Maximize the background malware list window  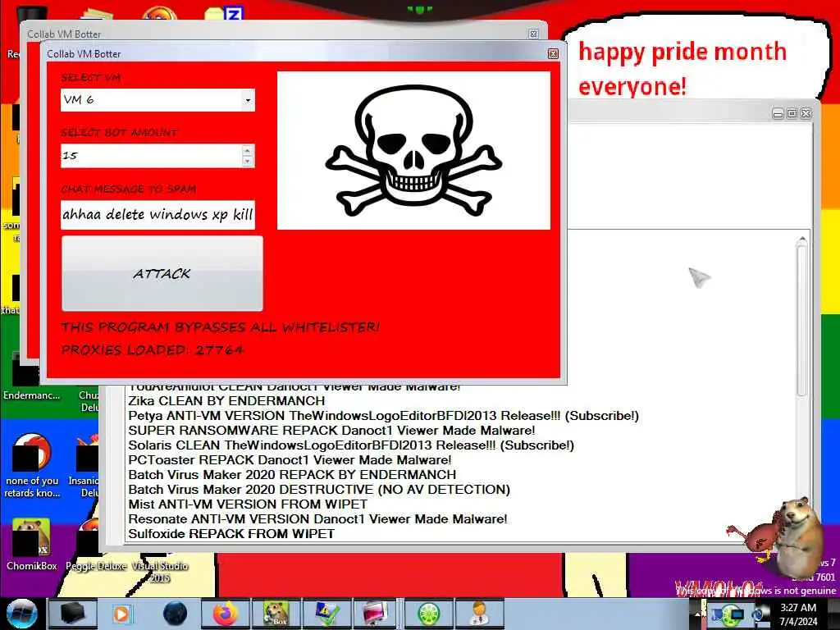click(792, 113)
